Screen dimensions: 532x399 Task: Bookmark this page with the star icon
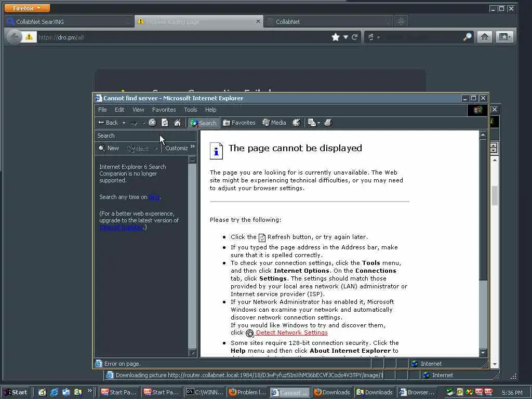pos(336,37)
